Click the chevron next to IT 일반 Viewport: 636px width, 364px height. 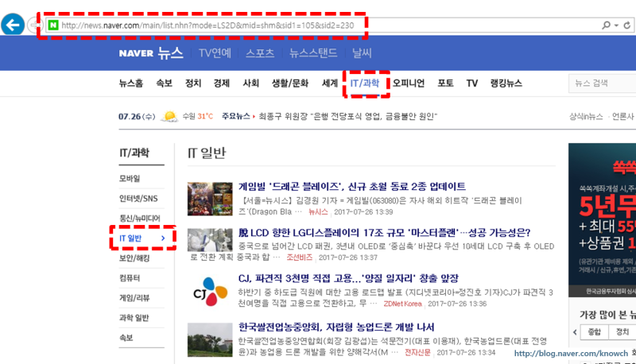click(163, 238)
